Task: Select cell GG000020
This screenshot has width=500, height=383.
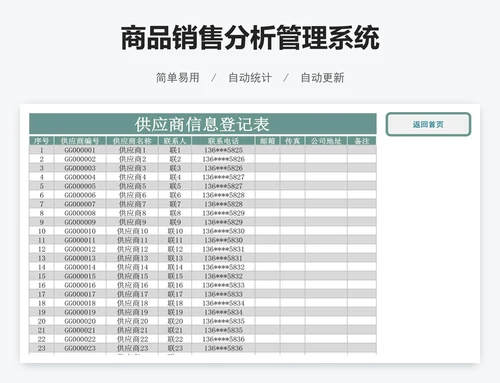Action: coord(80,321)
